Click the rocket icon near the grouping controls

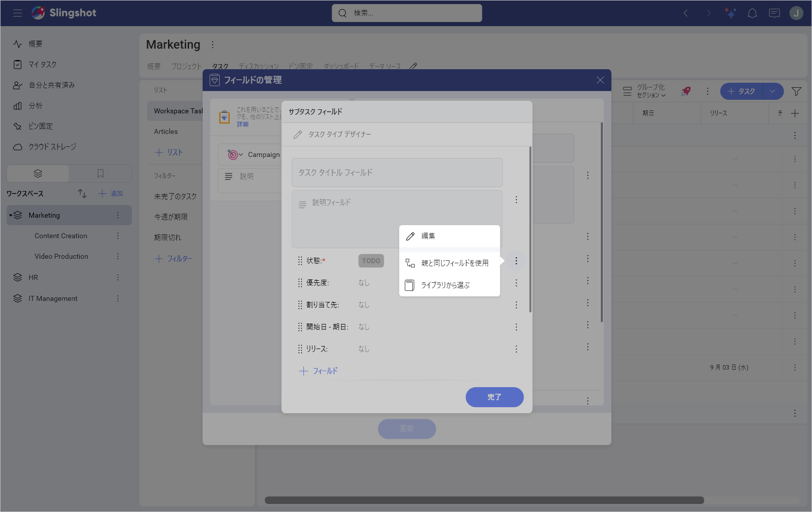point(686,91)
